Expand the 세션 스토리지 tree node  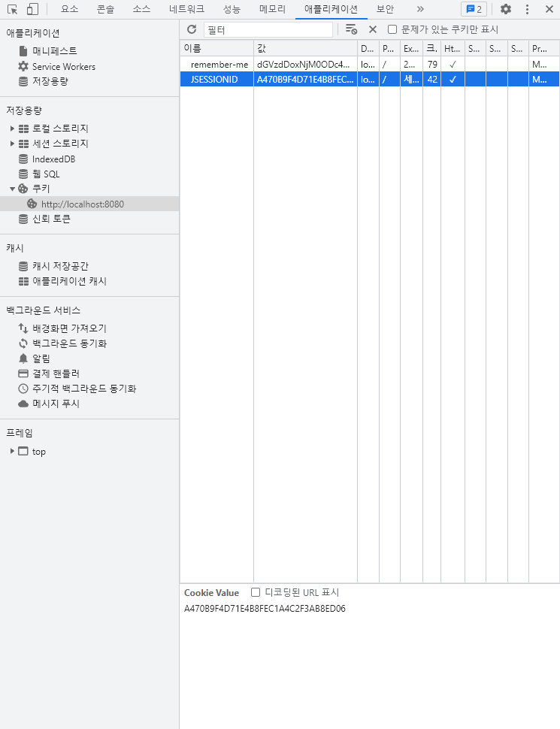[x=13, y=144]
